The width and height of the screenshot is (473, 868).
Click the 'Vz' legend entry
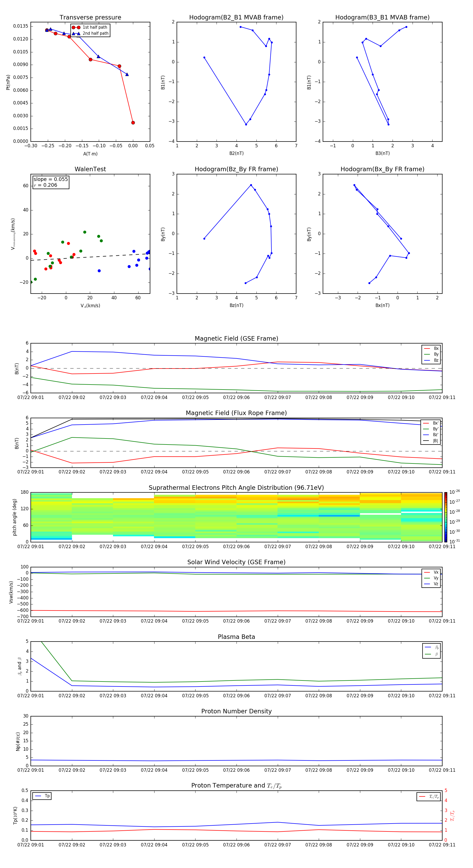pyautogui.click(x=431, y=584)
